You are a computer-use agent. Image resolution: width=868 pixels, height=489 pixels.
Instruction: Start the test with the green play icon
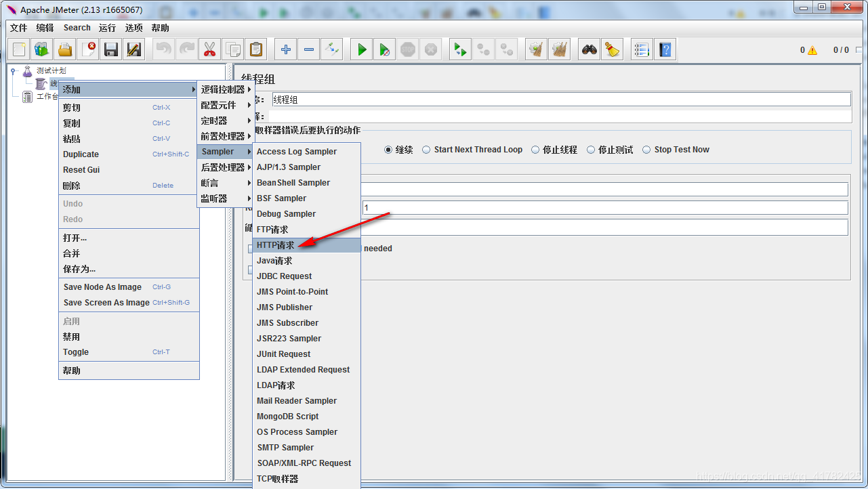click(x=362, y=49)
